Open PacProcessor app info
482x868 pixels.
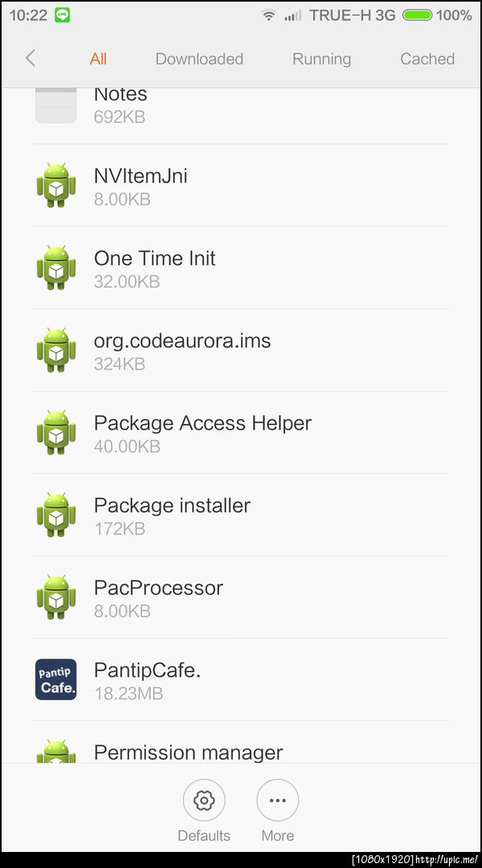[x=241, y=597]
